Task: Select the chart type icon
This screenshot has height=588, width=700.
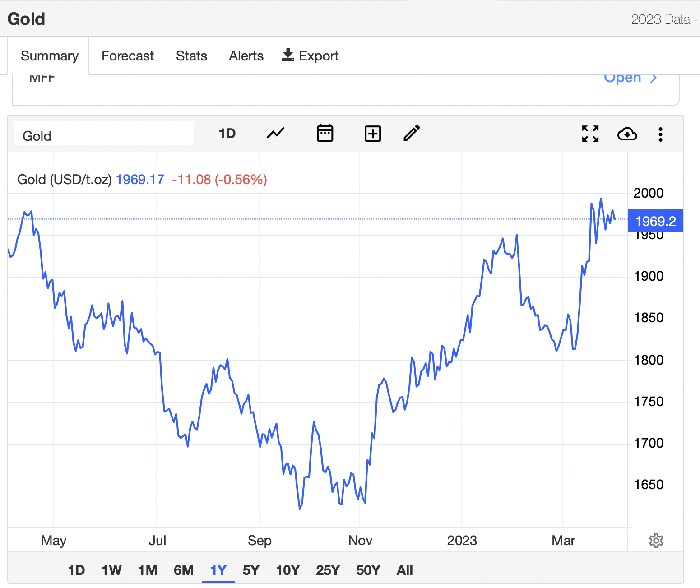Action: (275, 133)
